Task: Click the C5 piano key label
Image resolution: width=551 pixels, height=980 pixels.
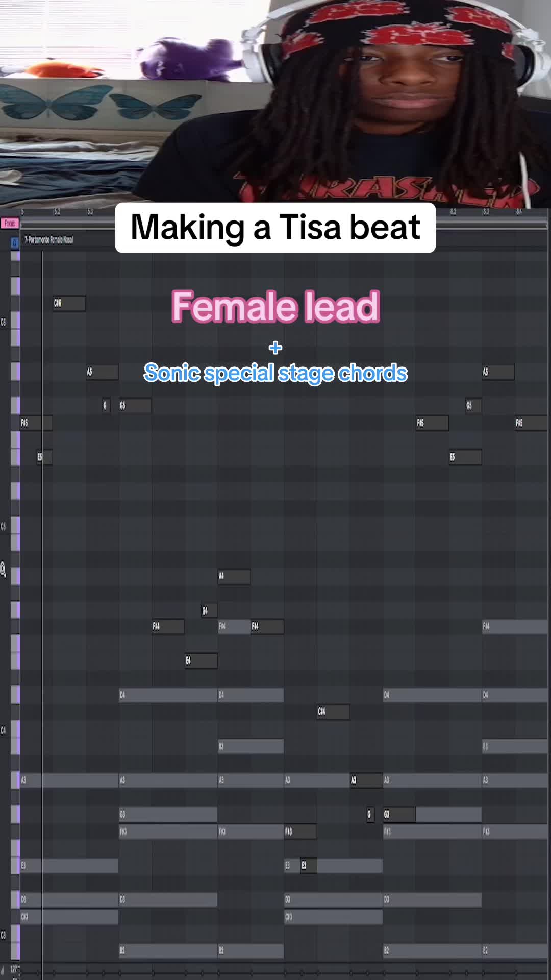Action: [x=3, y=526]
